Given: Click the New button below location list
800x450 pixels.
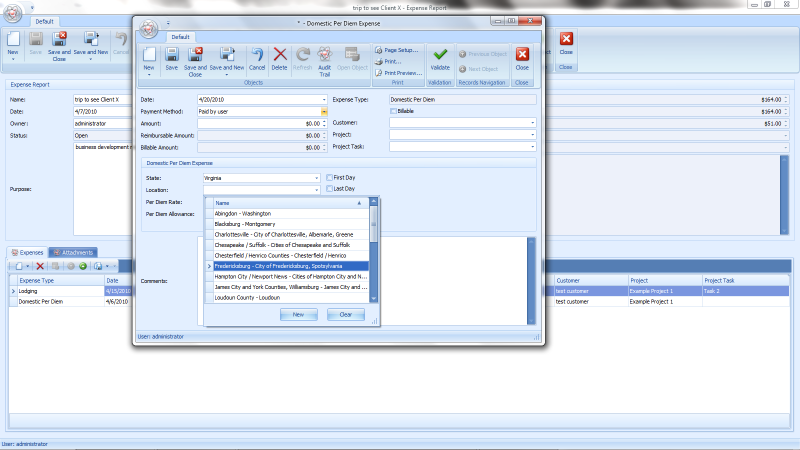Looking at the screenshot, I should [298, 314].
